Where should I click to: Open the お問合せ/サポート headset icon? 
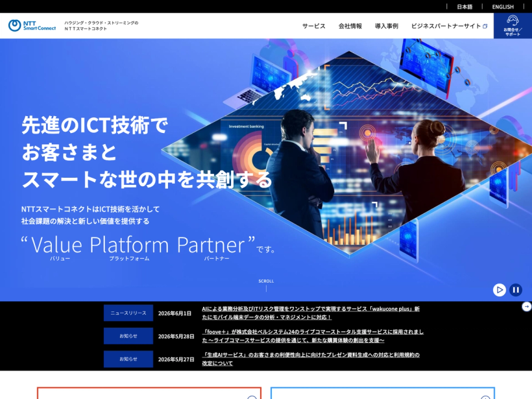tap(513, 25)
